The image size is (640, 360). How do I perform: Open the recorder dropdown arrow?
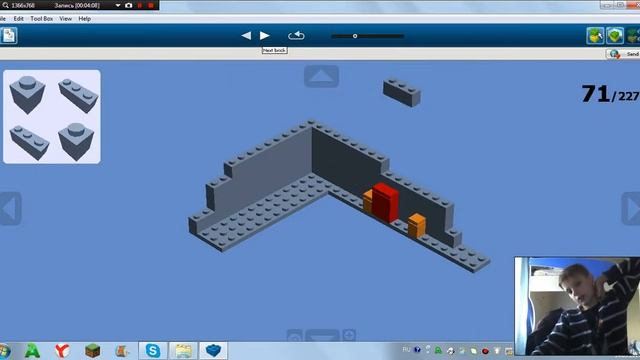click(118, 5)
